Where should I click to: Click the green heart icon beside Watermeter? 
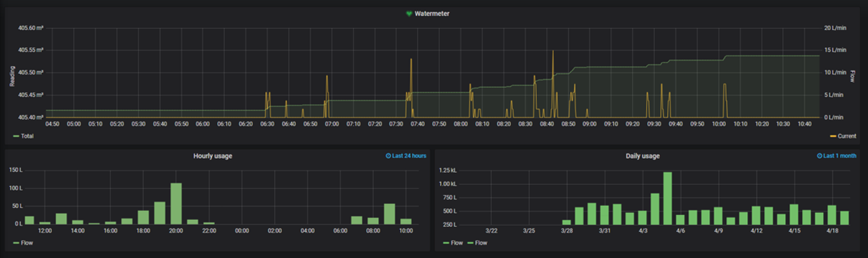coord(408,13)
